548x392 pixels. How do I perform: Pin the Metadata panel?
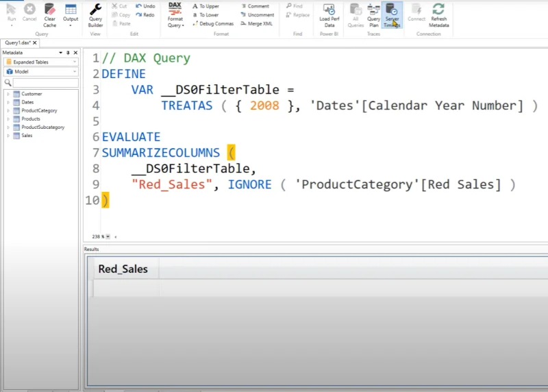point(68,53)
